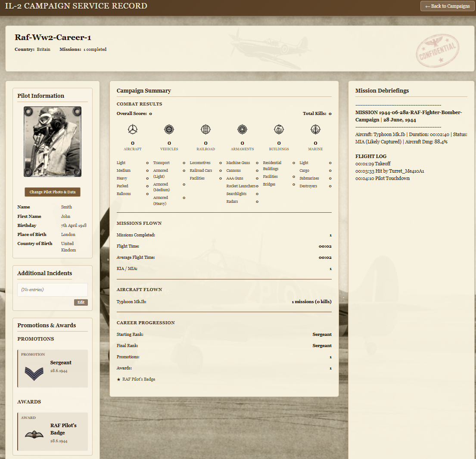Select the Sergeant promotion card

coord(53,369)
